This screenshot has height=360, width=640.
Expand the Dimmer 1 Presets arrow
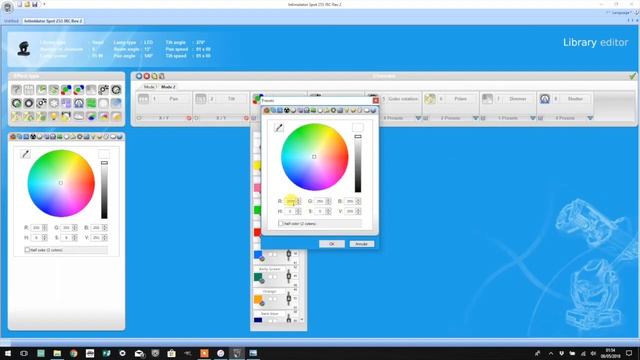[533, 118]
